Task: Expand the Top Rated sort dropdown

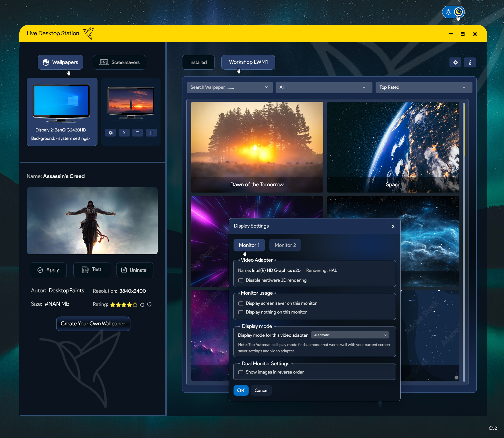Action: coord(424,87)
